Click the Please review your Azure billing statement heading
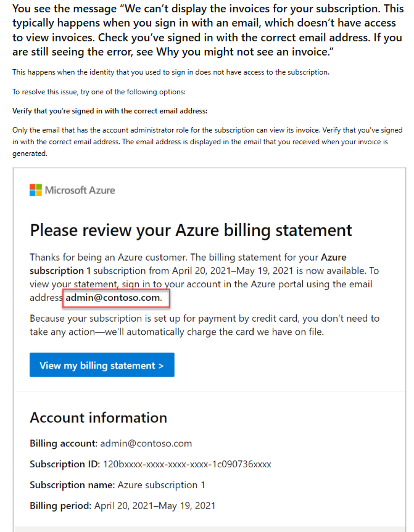414x532 pixels. point(191,231)
